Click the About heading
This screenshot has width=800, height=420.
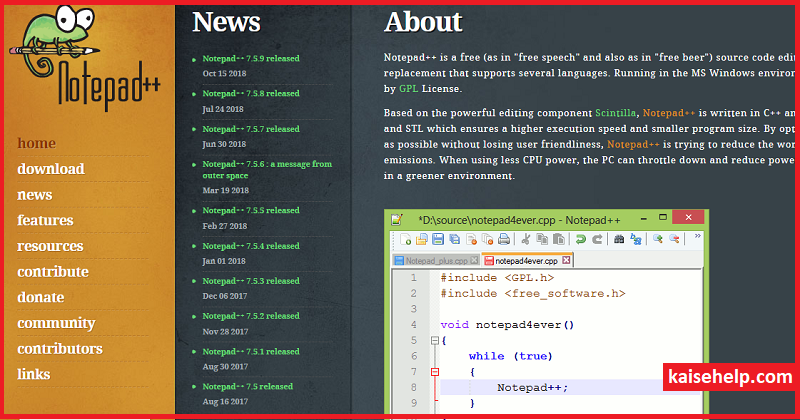tap(423, 22)
